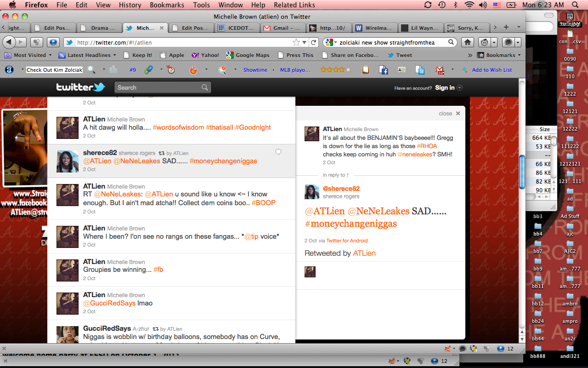588x368 pixels.
Task: Click the four-star rating in toolbar
Action: pos(335,70)
